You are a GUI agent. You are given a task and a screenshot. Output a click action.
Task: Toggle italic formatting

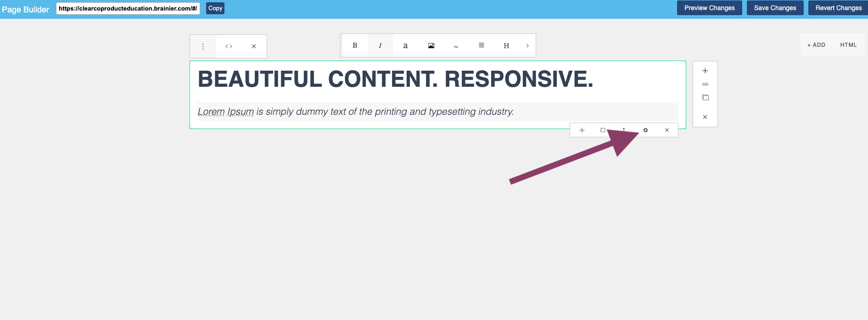coord(380,45)
